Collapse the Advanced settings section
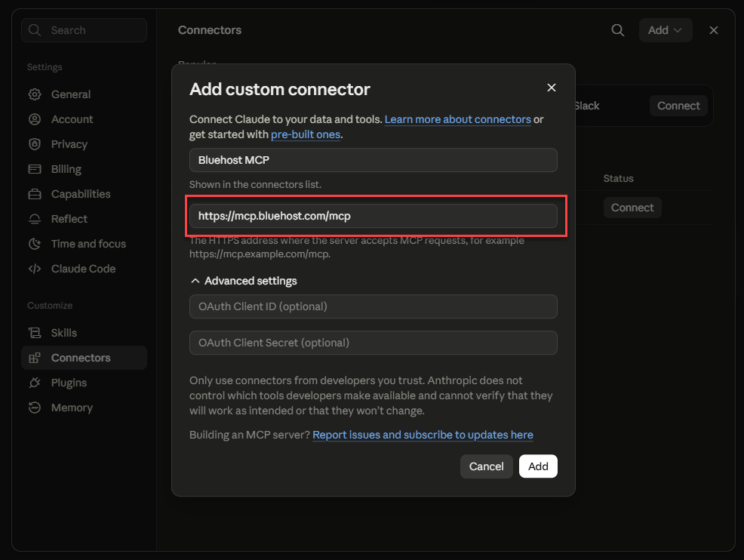 point(244,281)
